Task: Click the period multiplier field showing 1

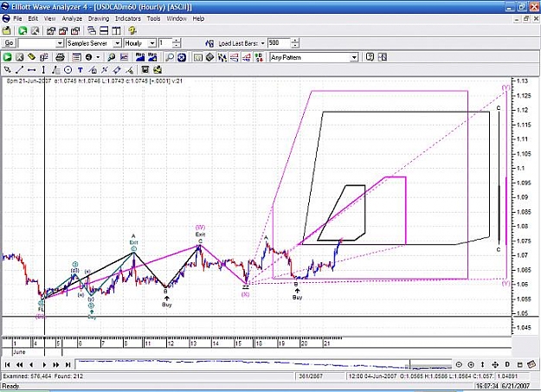Action: [165, 43]
